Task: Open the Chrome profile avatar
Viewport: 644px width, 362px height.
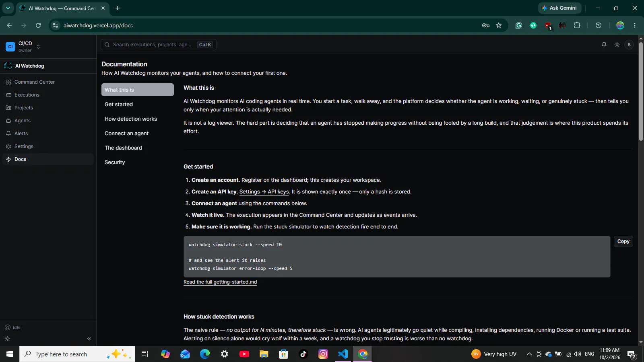Action: pyautogui.click(x=620, y=25)
